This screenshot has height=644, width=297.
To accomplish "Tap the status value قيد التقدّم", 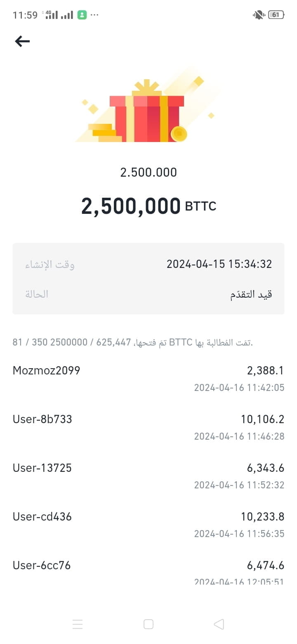I will pos(251,294).
